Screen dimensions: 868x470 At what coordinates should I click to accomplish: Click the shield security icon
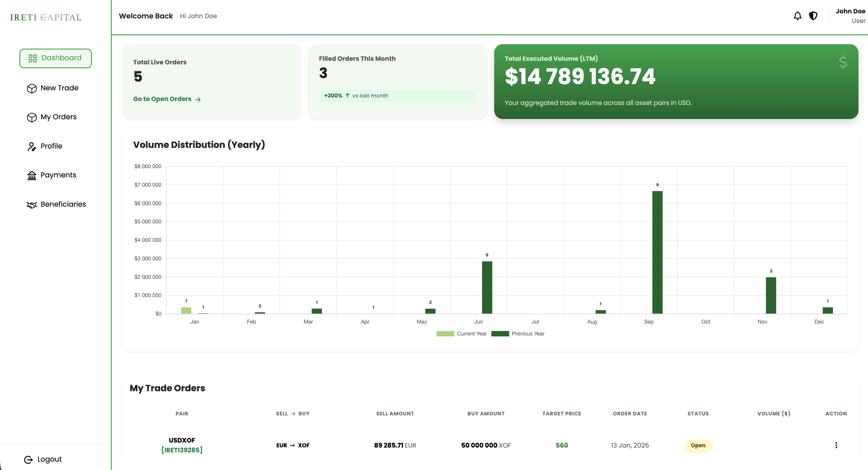coord(813,16)
